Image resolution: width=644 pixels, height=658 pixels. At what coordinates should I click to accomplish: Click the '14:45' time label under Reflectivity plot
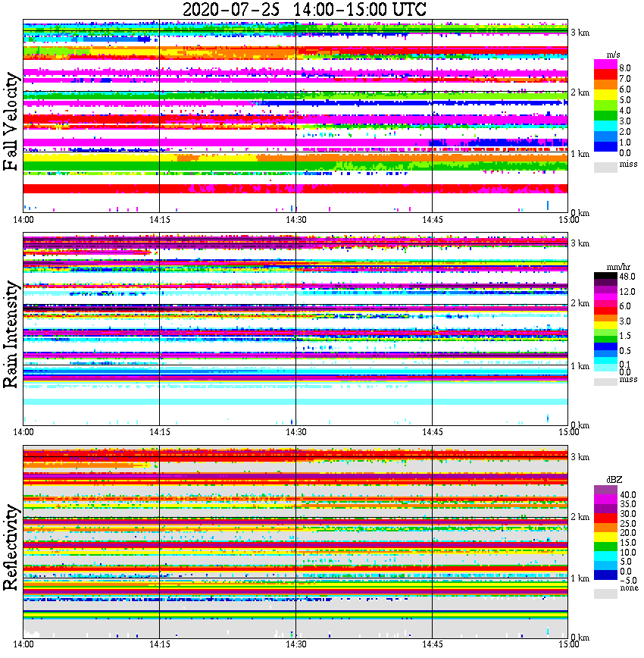432,644
